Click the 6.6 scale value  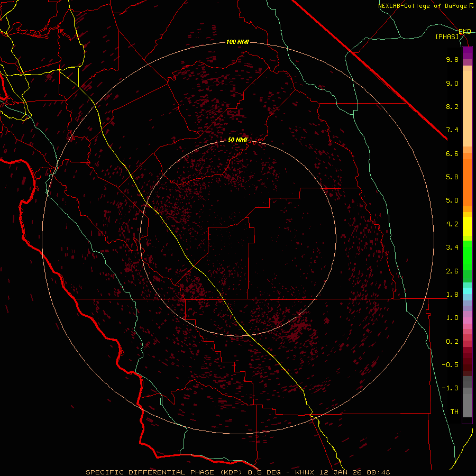coord(452,153)
